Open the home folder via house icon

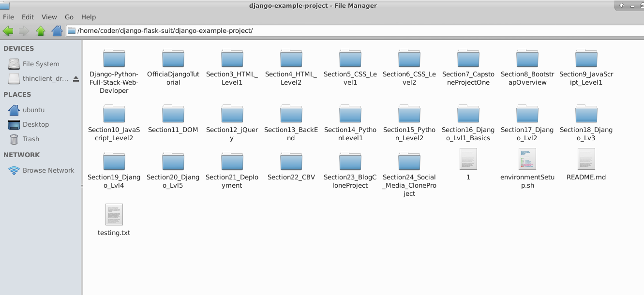click(x=57, y=31)
